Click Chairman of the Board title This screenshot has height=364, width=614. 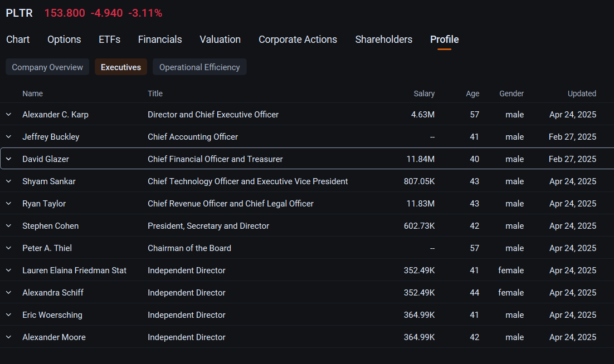pos(189,248)
